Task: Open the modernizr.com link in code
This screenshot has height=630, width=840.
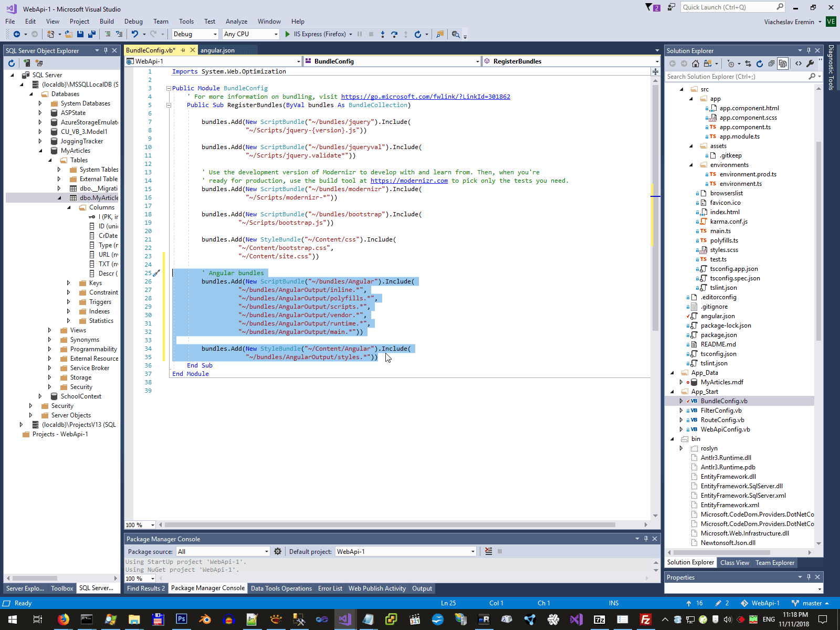Action: (x=409, y=181)
